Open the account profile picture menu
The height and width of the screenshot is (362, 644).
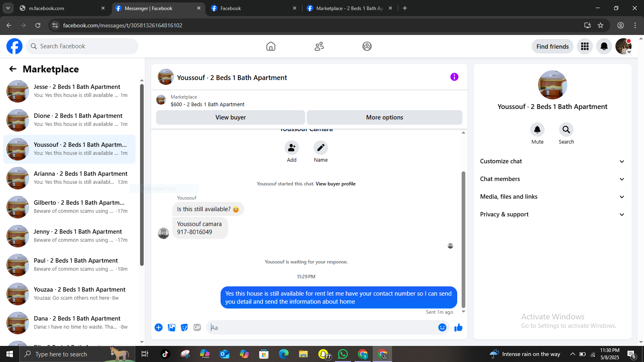coord(623,46)
